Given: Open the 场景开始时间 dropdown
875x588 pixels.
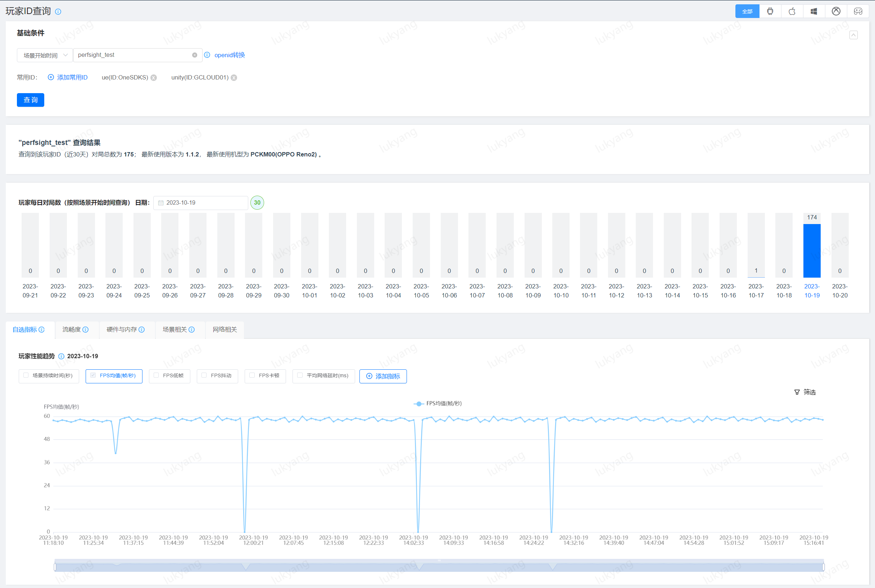Looking at the screenshot, I should tap(45, 55).
